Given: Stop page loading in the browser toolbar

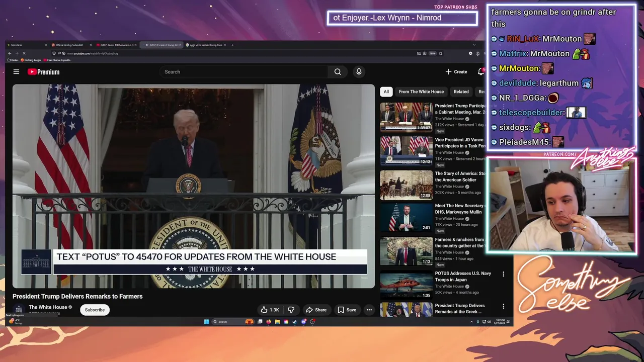Looking at the screenshot, I should [x=24, y=53].
